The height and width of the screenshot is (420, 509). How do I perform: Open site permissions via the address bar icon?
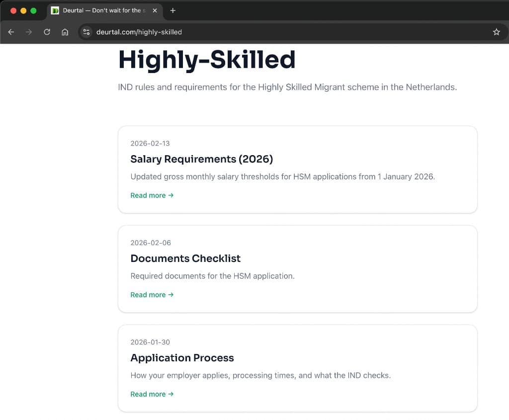click(x=85, y=32)
